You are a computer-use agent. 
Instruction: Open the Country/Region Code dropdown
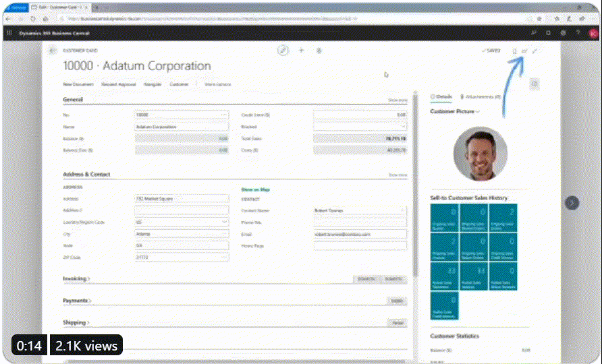tap(225, 222)
